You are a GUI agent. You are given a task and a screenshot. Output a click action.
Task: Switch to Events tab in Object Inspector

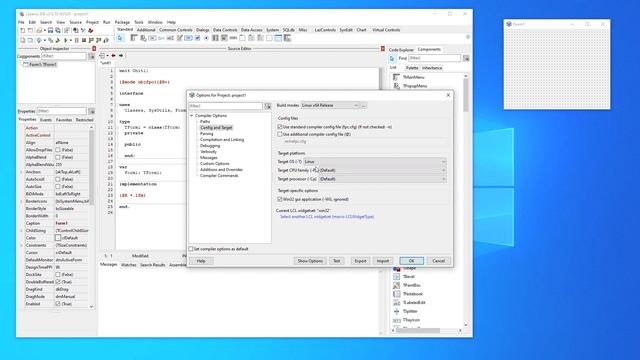coord(46,120)
